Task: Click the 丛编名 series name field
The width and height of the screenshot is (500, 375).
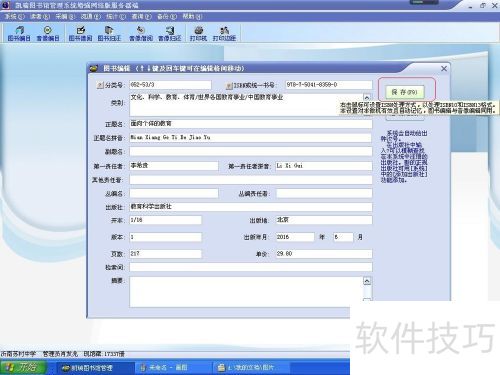Action: click(174, 193)
